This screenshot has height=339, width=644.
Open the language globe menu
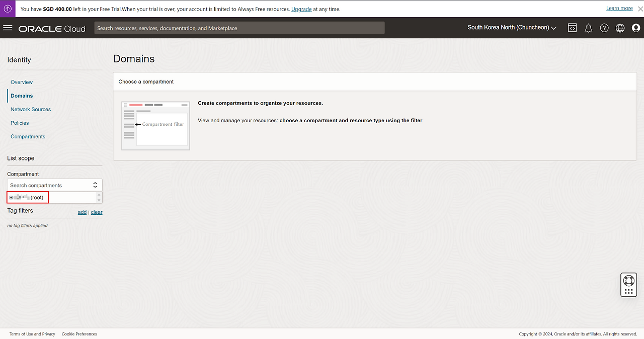(x=620, y=28)
